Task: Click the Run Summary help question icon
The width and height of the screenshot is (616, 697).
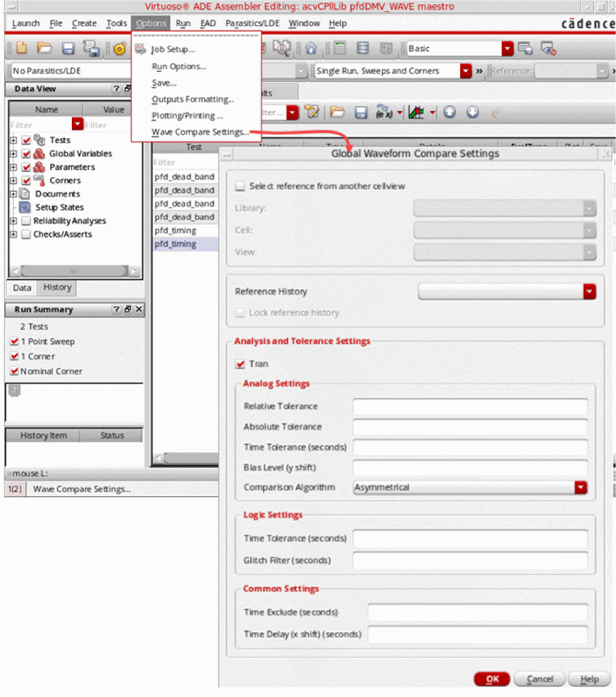Action: point(116,309)
